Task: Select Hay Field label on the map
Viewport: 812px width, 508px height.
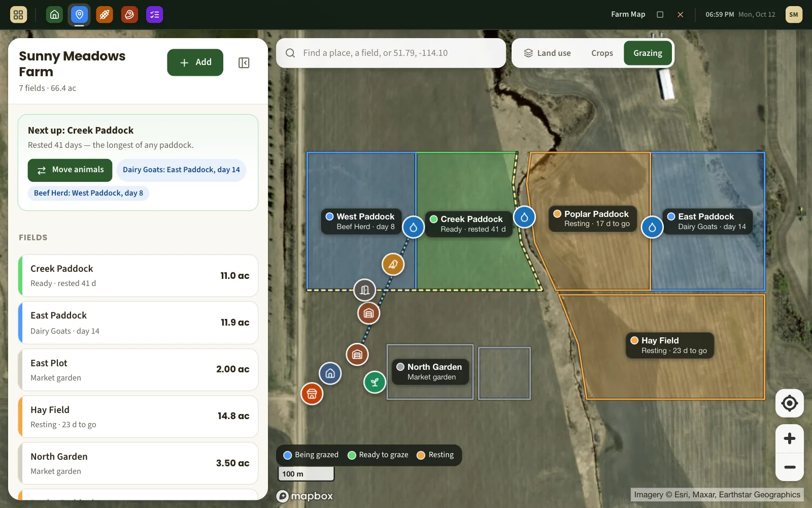Action: pyautogui.click(x=670, y=345)
